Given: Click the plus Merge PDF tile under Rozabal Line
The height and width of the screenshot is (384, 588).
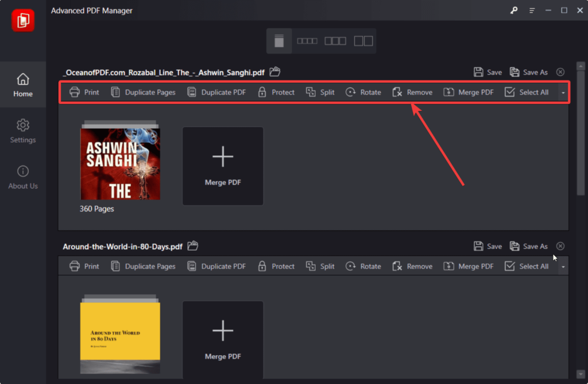Looking at the screenshot, I should pos(223,166).
